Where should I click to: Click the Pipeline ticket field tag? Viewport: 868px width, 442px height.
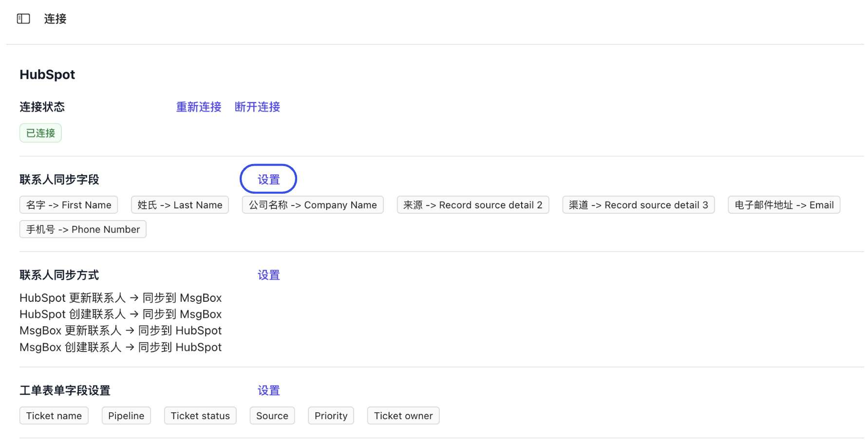(126, 415)
